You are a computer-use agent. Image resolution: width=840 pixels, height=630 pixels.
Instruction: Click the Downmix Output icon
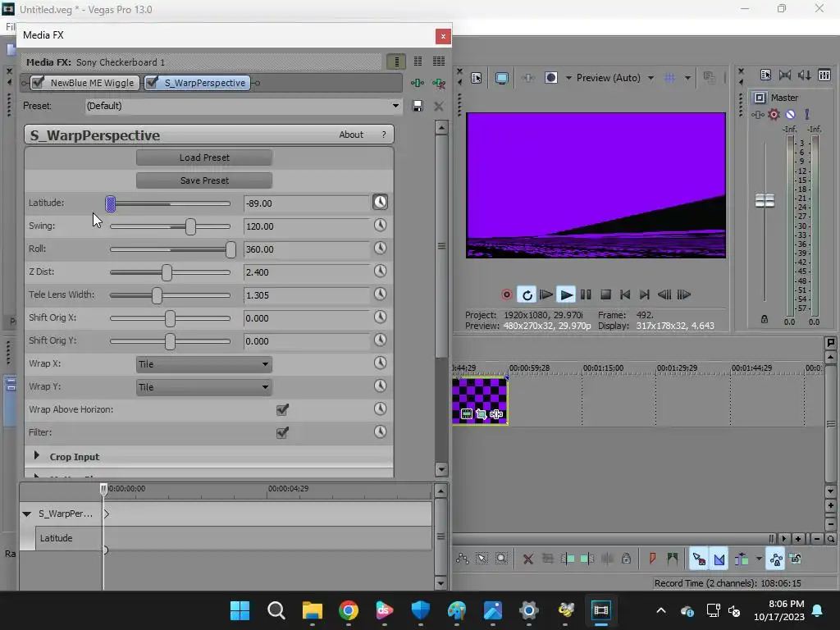[x=785, y=75]
